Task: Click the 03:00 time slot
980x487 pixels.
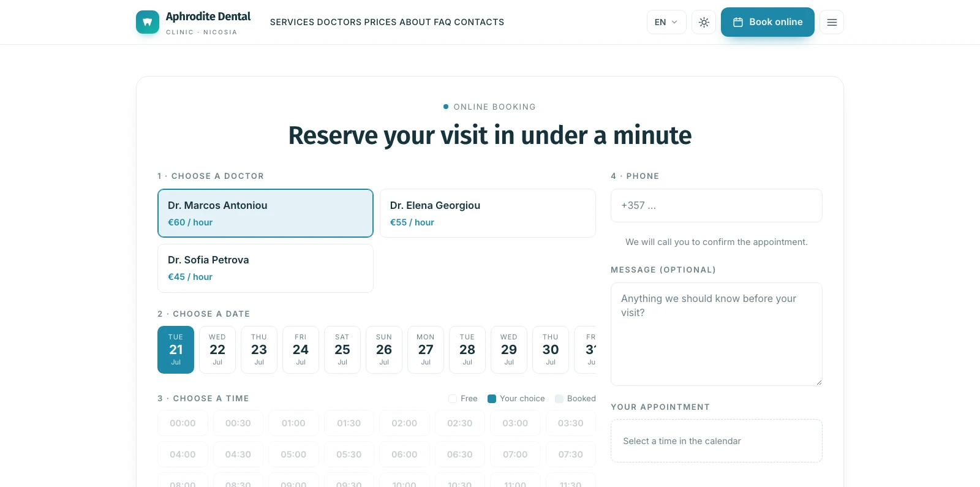Action: [515, 423]
